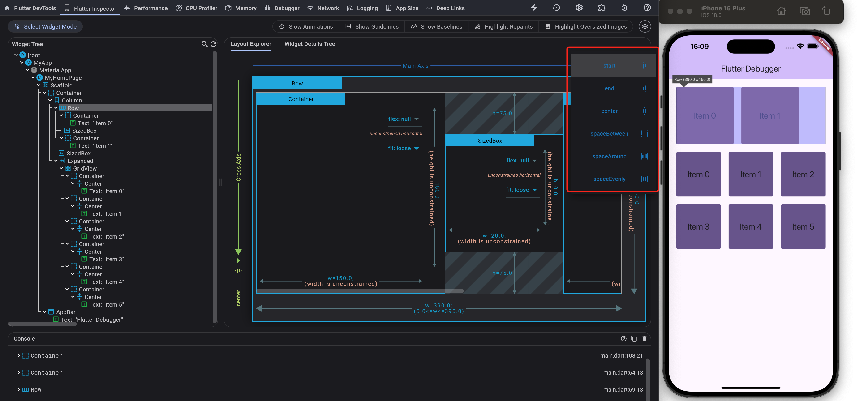Collapse the GridView node chevron
Viewport: 868px width, 401px height.
point(61,168)
